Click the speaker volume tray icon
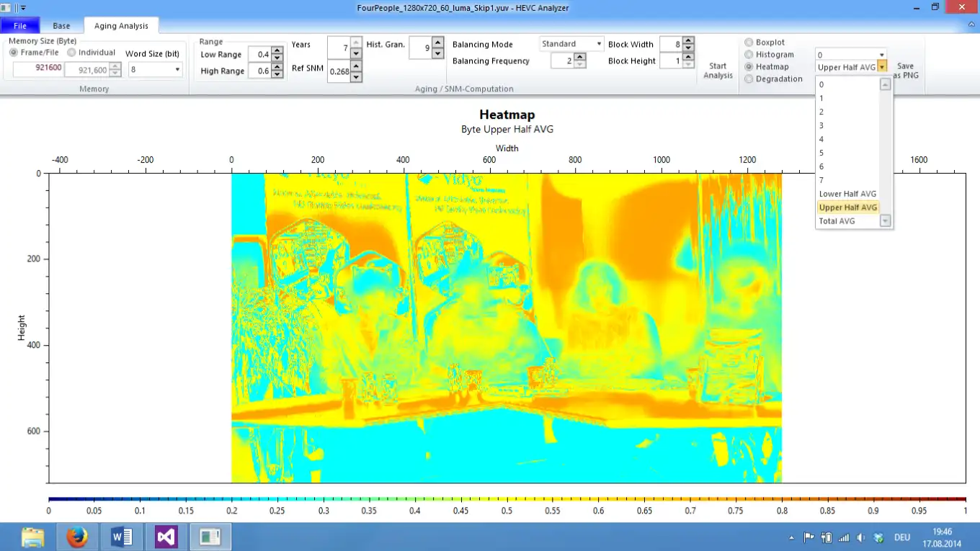 coord(860,537)
